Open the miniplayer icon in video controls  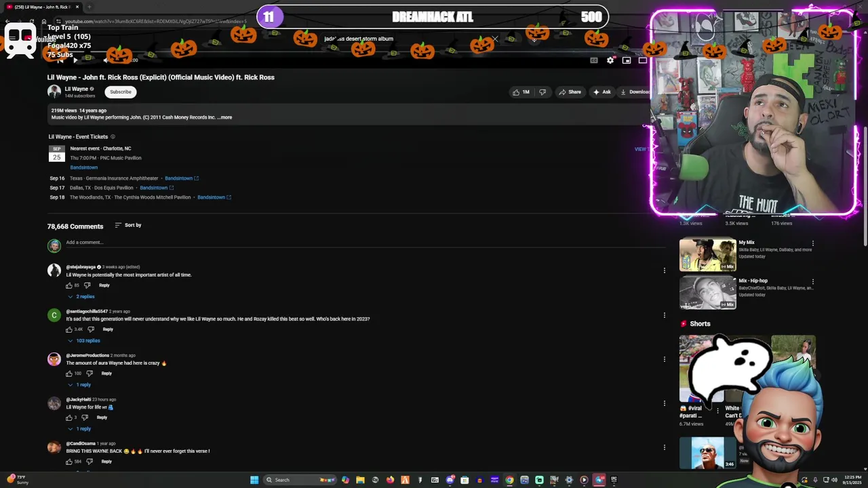coord(627,60)
